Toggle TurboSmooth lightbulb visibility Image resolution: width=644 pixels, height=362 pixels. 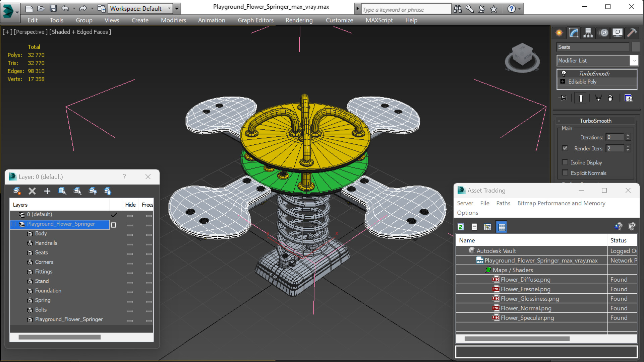coord(564,73)
